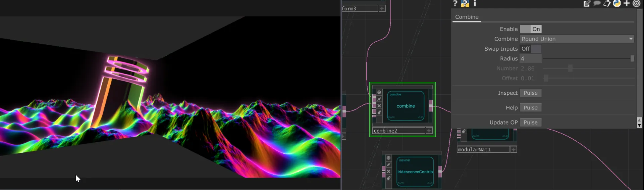644x190 pixels.
Task: Click the comment speech bubble icon
Action: (x=597, y=3)
